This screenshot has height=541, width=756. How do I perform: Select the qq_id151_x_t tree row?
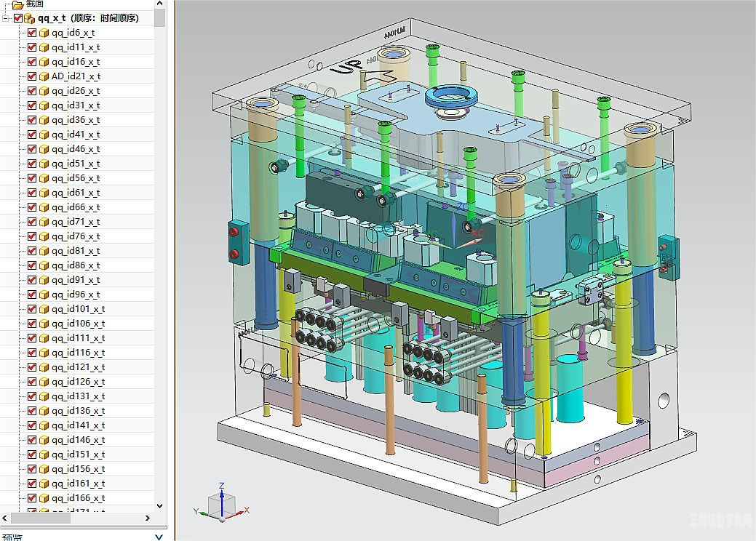(77, 454)
